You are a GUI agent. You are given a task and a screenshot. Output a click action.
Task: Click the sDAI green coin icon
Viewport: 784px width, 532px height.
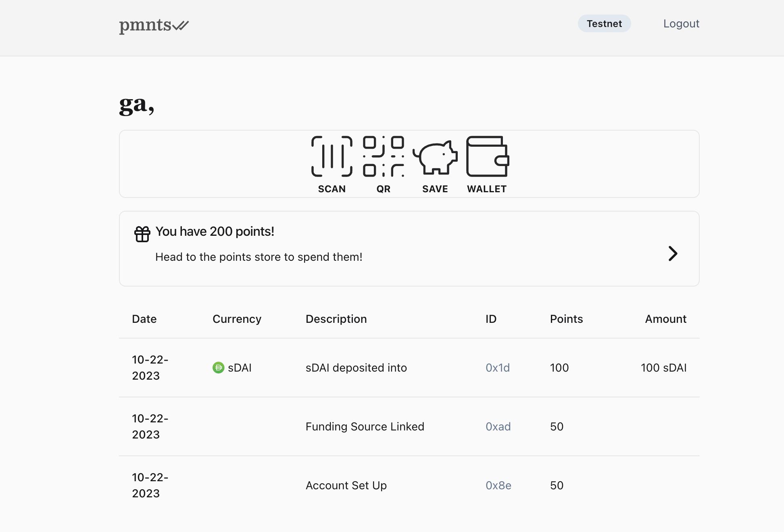218,368
